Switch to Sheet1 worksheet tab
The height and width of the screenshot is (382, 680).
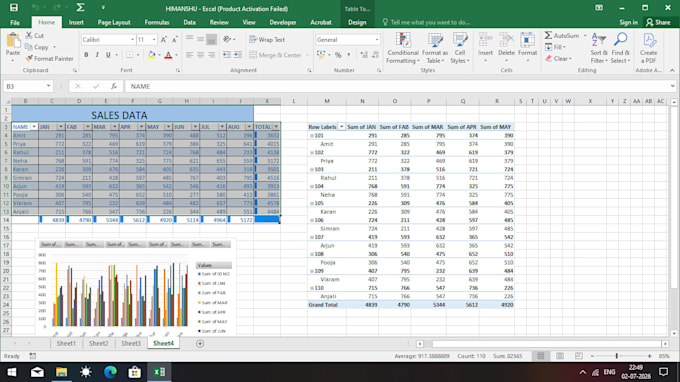click(x=66, y=343)
